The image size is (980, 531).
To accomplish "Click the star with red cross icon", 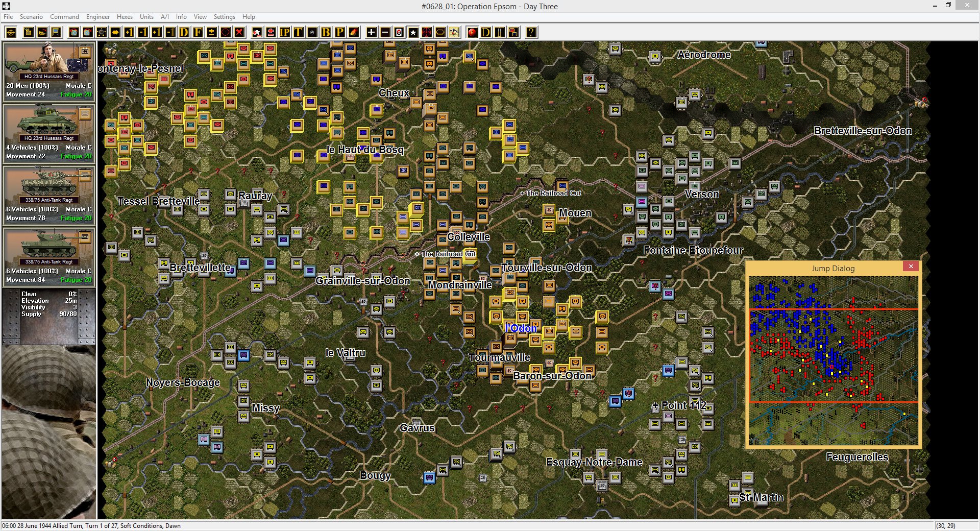I will tap(257, 33).
